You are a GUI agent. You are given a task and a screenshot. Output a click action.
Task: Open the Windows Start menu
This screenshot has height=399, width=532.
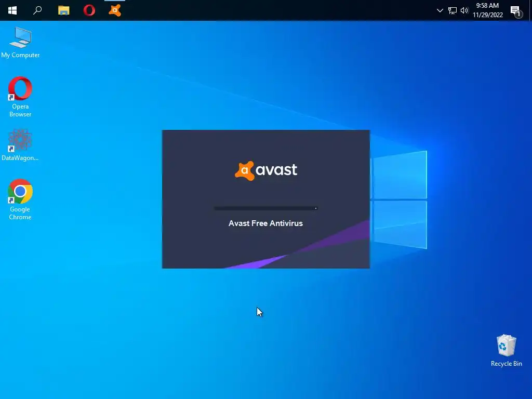(x=12, y=10)
